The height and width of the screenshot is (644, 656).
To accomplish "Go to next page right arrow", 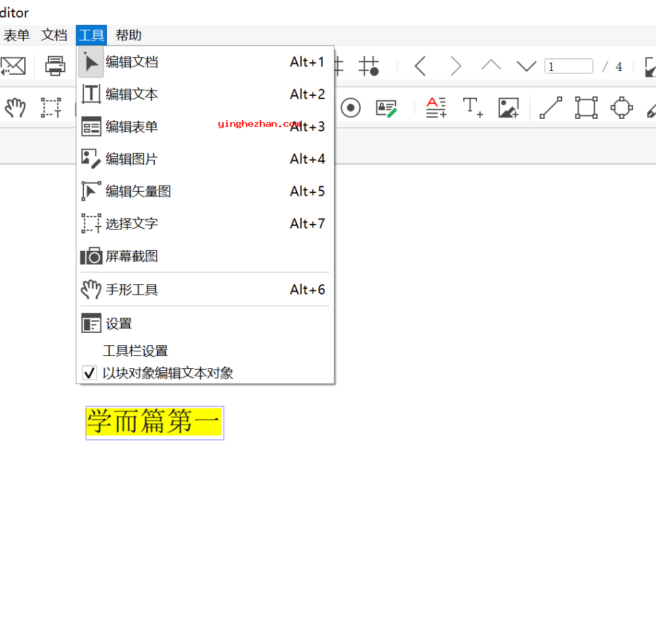I will 456,66.
